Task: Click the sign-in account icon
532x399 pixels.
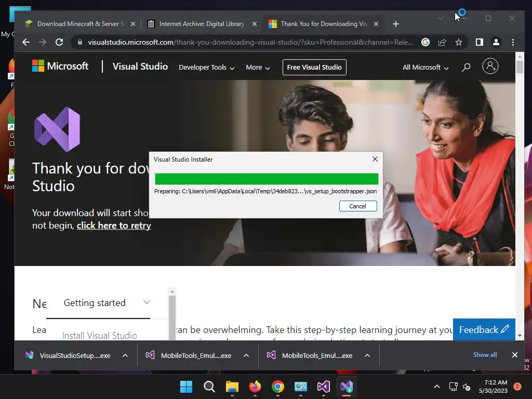Action: (x=490, y=66)
